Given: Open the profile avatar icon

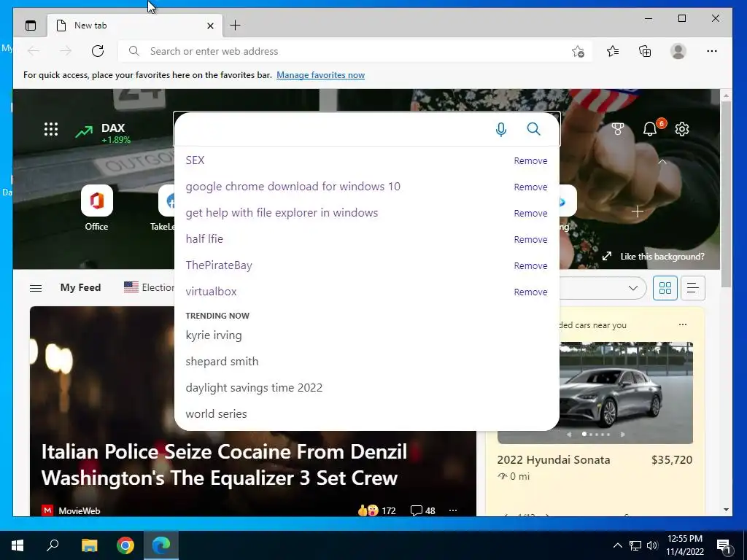Looking at the screenshot, I should pos(678,51).
